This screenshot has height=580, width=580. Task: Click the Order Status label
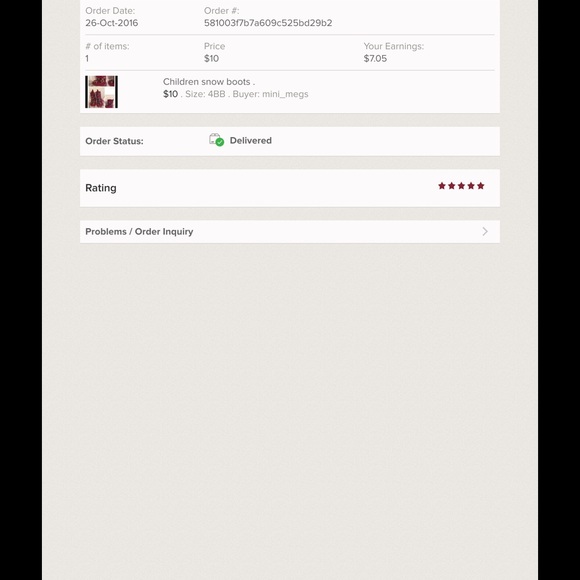pos(114,141)
